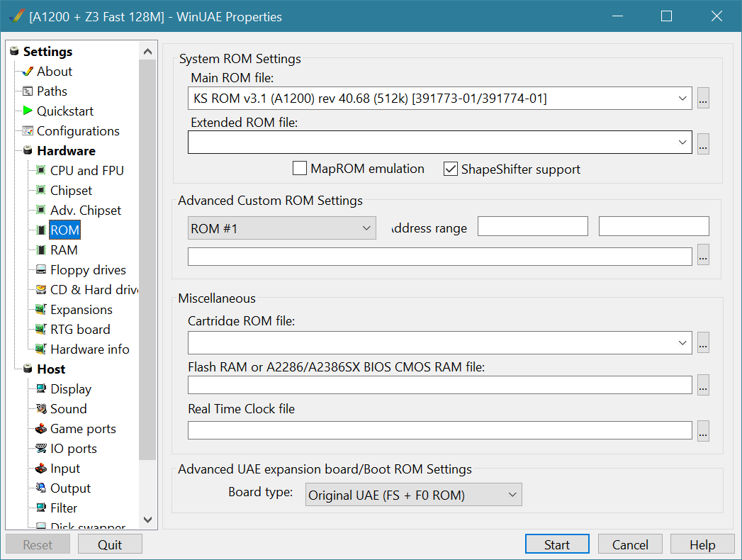Image resolution: width=742 pixels, height=560 pixels.
Task: Open CPU and FPU settings page
Action: coord(87,170)
